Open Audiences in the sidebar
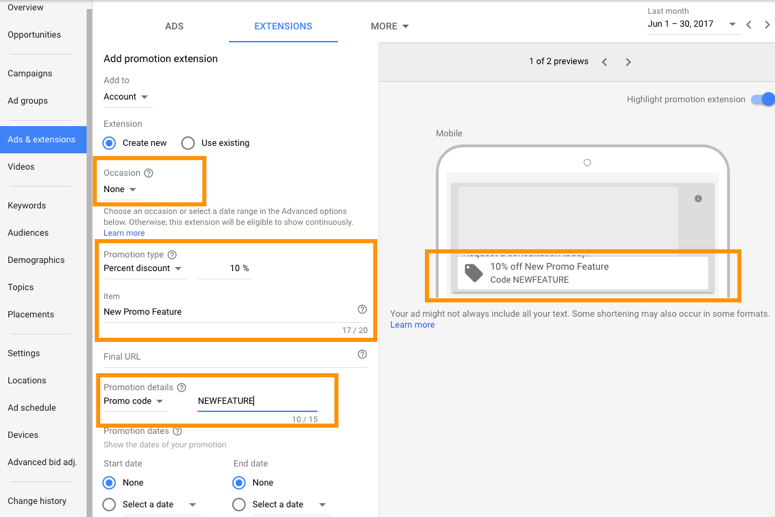The image size is (775, 517). (28, 233)
